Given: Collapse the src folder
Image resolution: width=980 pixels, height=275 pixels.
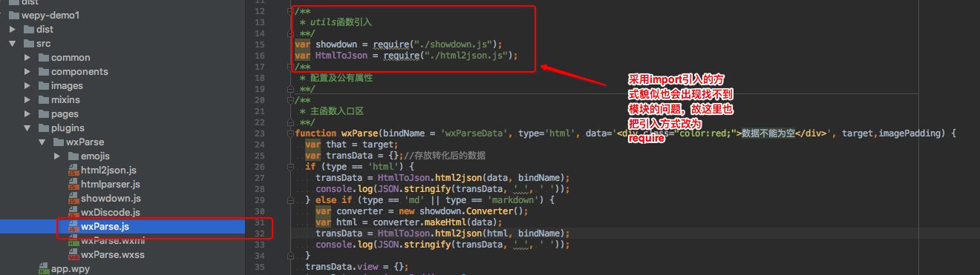Looking at the screenshot, I should coord(12,44).
